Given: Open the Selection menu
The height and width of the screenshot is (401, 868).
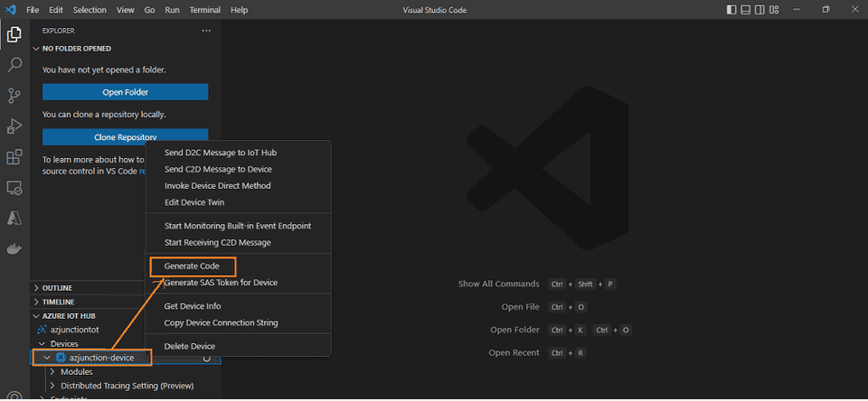Looking at the screenshot, I should [90, 10].
